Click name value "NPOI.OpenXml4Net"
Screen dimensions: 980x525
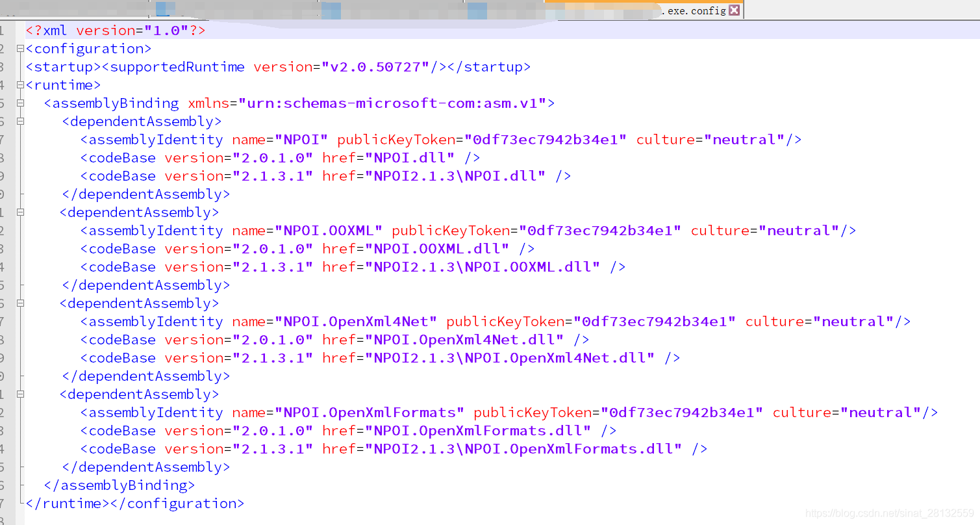(357, 322)
